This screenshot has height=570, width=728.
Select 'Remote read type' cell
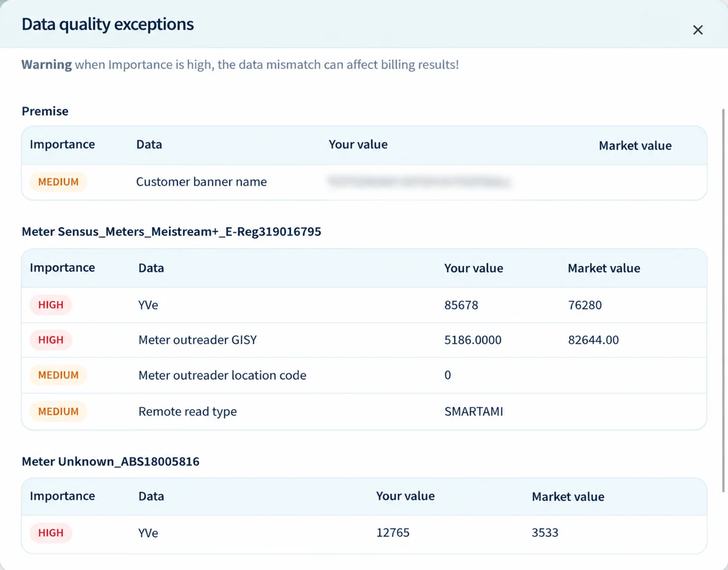187,412
